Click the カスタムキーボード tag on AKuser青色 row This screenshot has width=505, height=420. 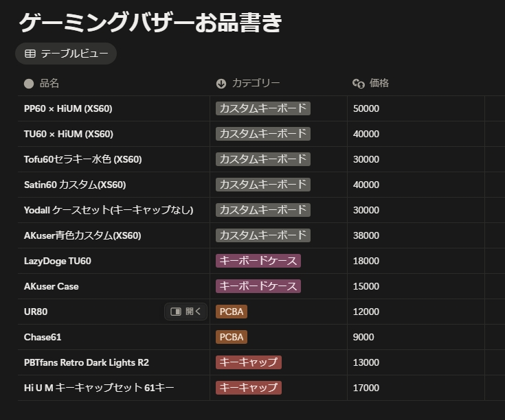(x=263, y=235)
